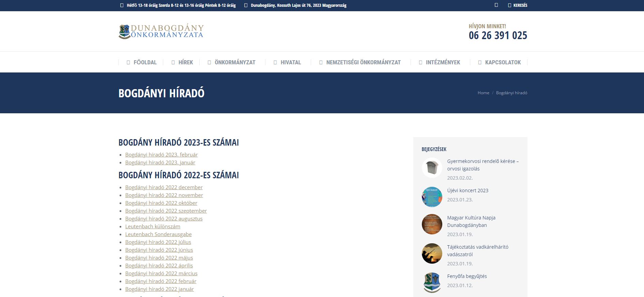The height and width of the screenshot is (297, 644).
Task: Open the Önkormányzat menu item
Action: 231,62
